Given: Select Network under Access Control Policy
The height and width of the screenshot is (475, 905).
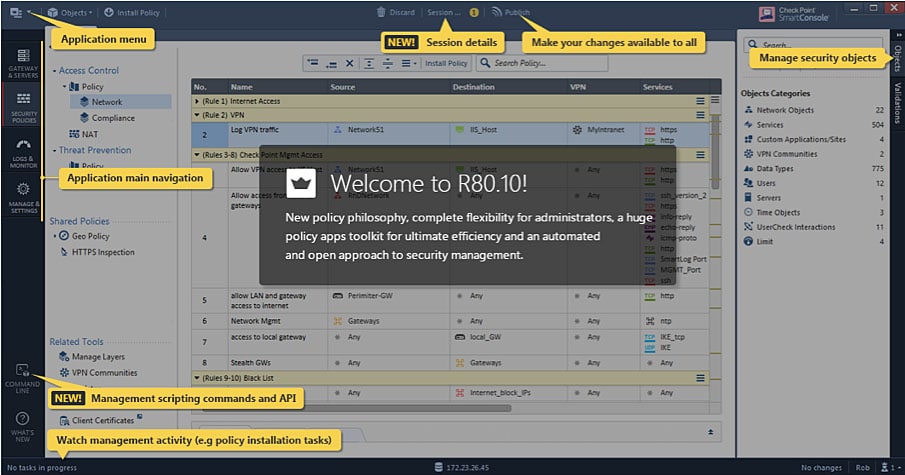Looking at the screenshot, I should click(107, 102).
